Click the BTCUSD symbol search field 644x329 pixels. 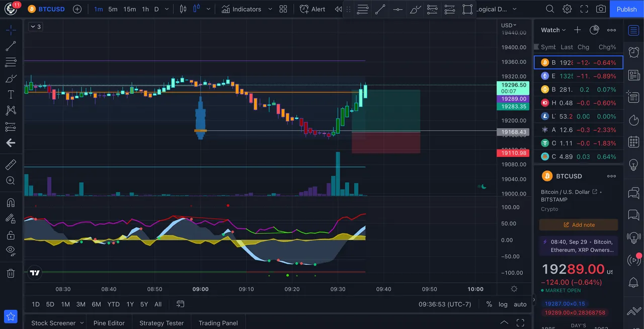46,9
